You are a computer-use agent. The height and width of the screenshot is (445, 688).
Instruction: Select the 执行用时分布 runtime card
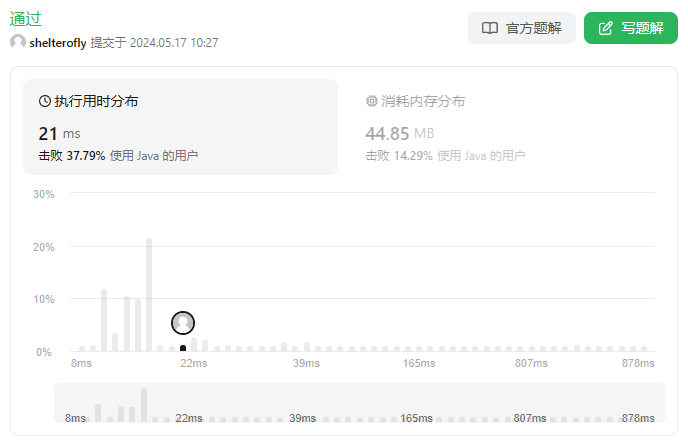pyautogui.click(x=180, y=127)
